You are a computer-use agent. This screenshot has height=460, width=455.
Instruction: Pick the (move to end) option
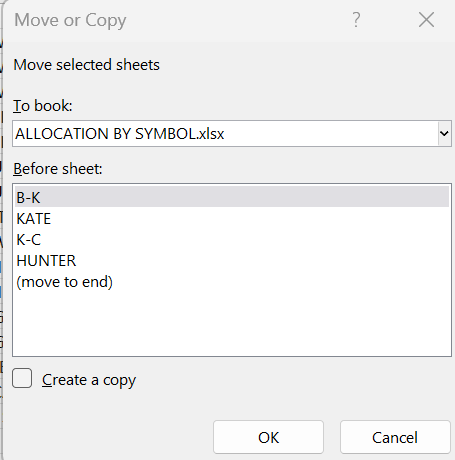pos(232,282)
